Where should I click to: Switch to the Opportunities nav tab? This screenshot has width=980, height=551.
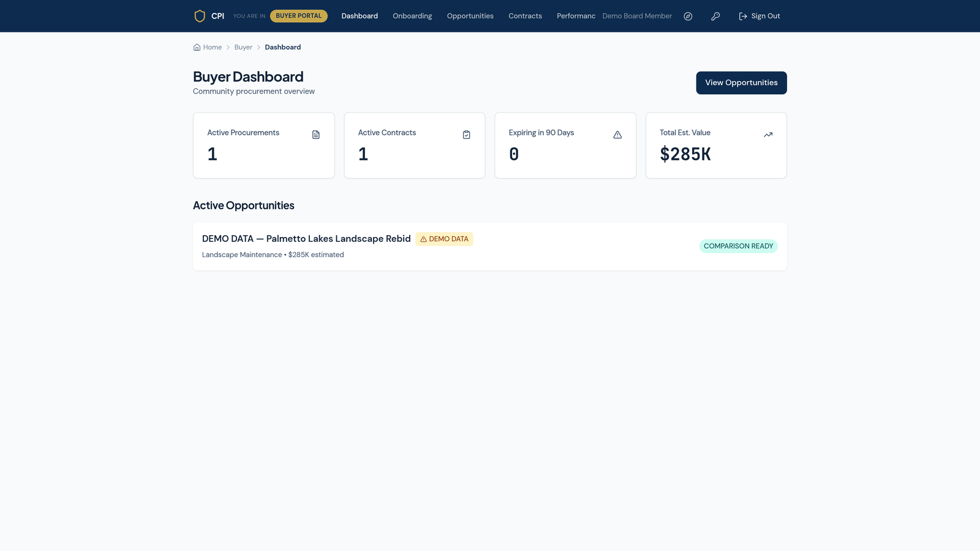point(470,16)
